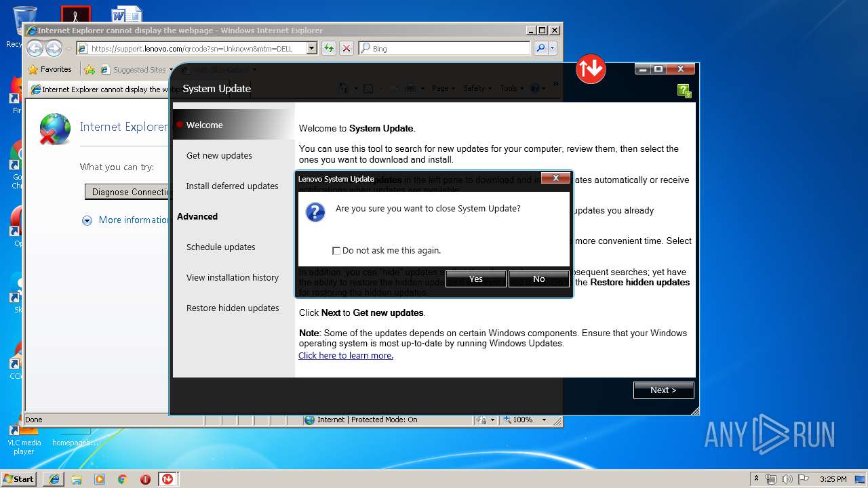Open the Favorites star button in IE
The width and height of the screenshot is (868, 488).
point(50,69)
